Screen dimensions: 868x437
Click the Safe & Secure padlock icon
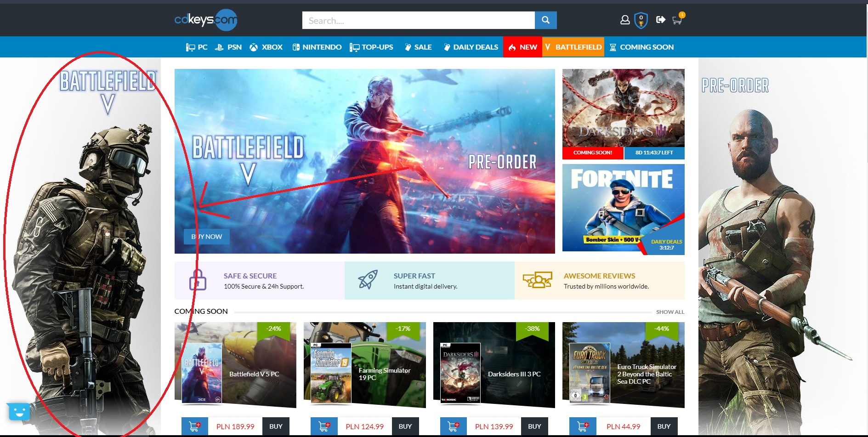[x=198, y=280]
